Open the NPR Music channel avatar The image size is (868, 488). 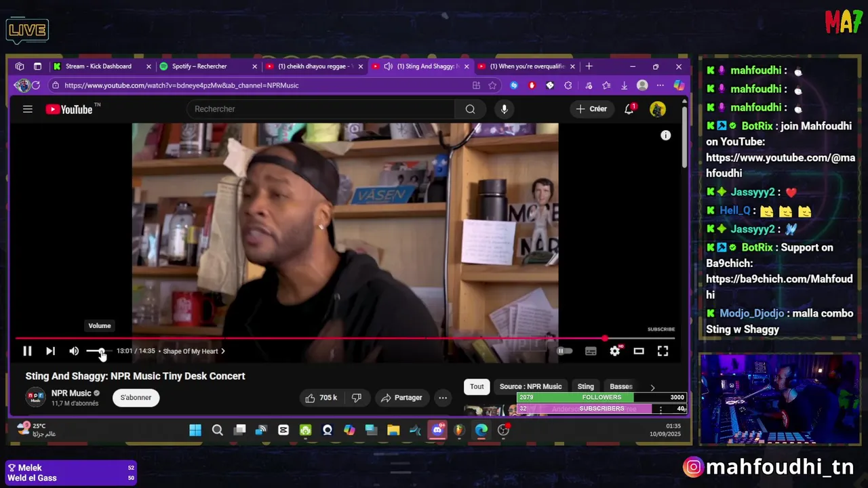[35, 397]
